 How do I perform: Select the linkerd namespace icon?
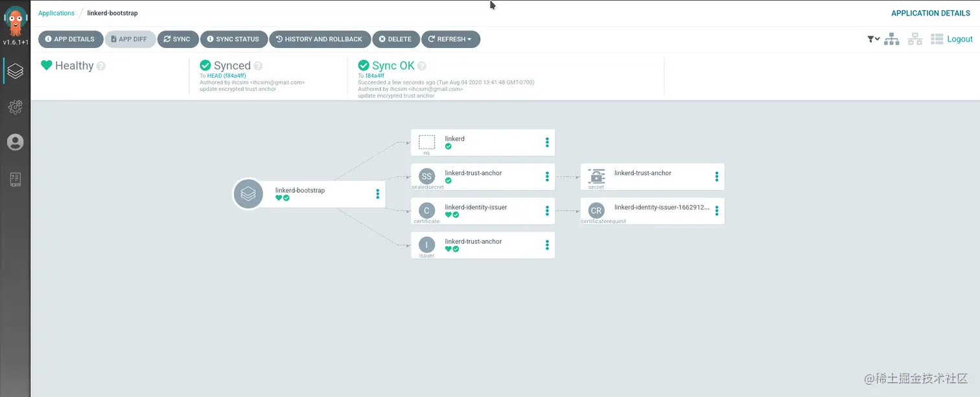point(426,141)
